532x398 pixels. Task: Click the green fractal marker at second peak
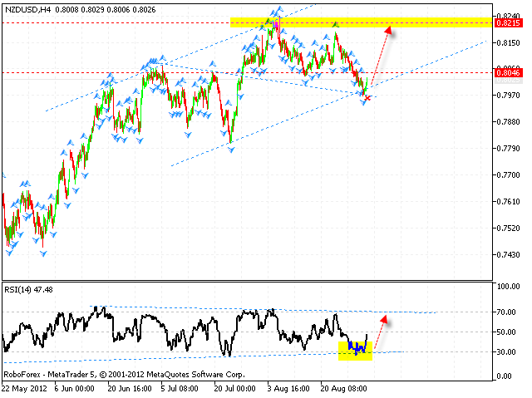click(335, 25)
